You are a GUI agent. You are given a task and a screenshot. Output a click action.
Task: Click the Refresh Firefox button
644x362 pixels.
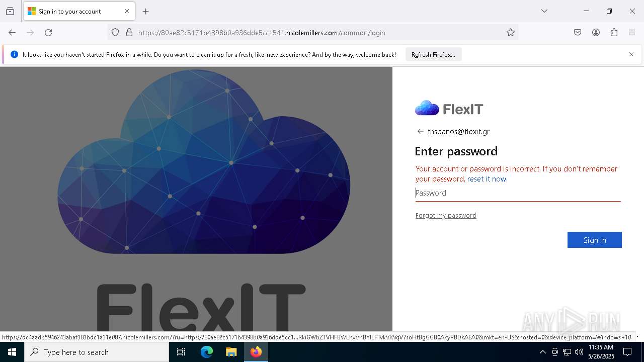[433, 54]
